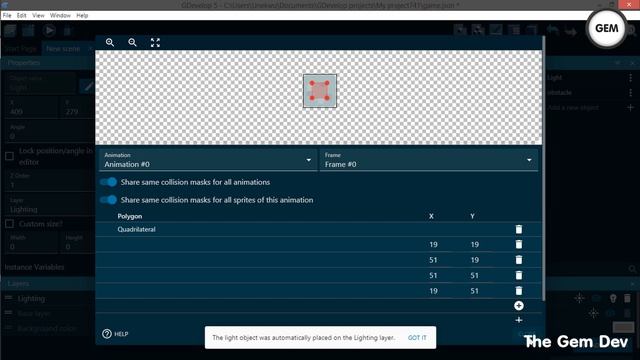Open the Animation #0 dropdown
This screenshot has width=640, height=360.
coord(208,160)
